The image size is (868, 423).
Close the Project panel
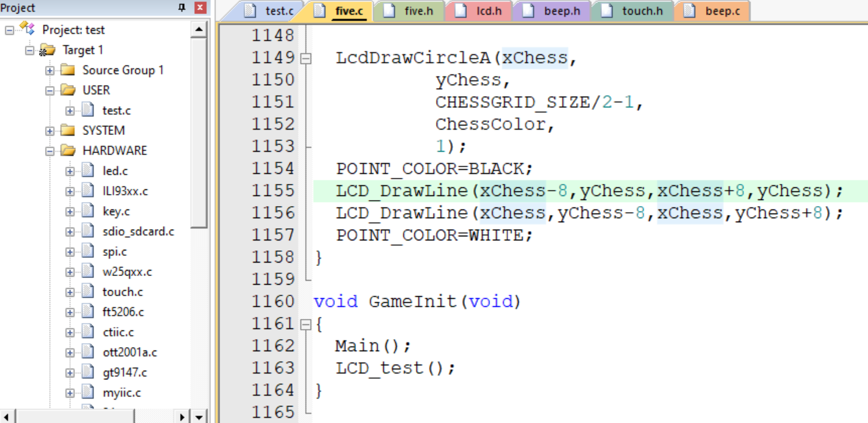pos(200,8)
